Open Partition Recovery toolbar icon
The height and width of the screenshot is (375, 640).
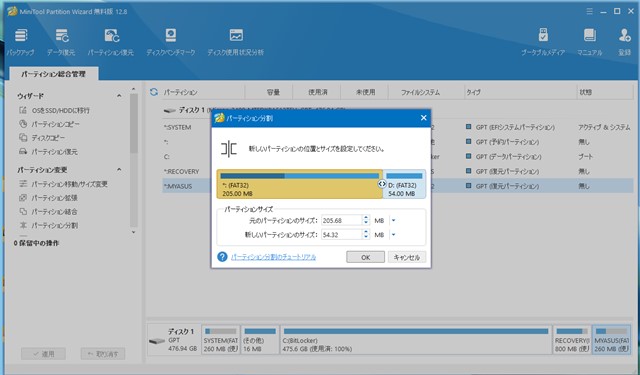coord(111,42)
